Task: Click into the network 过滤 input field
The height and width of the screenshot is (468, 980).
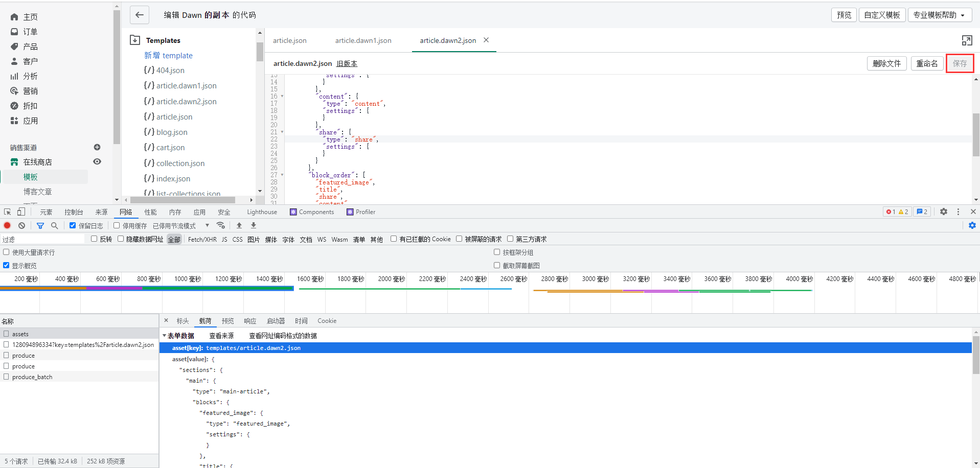Action: coord(43,239)
